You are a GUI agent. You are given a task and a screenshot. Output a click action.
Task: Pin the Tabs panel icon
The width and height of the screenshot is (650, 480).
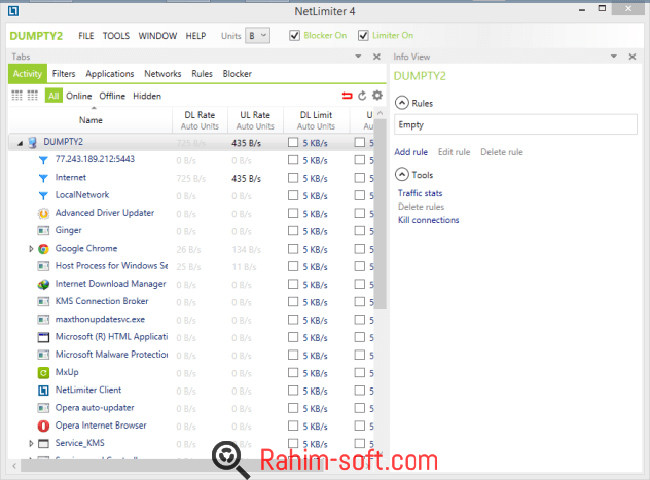[x=377, y=56]
